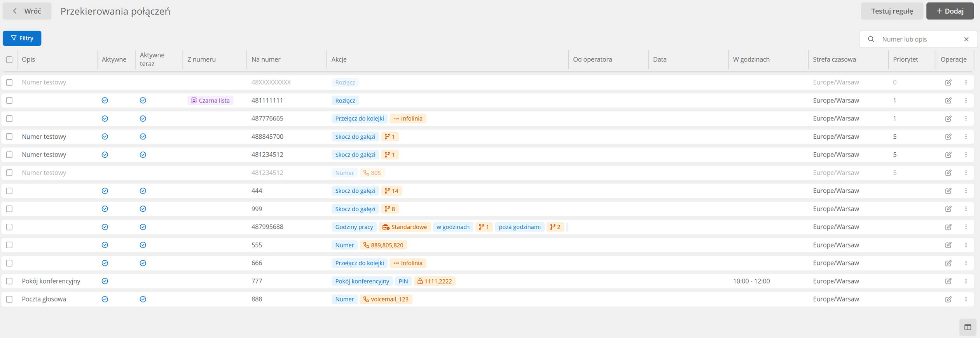Image resolution: width=980 pixels, height=338 pixels.
Task: Add a new rule with Dodaj
Action: pos(950,11)
